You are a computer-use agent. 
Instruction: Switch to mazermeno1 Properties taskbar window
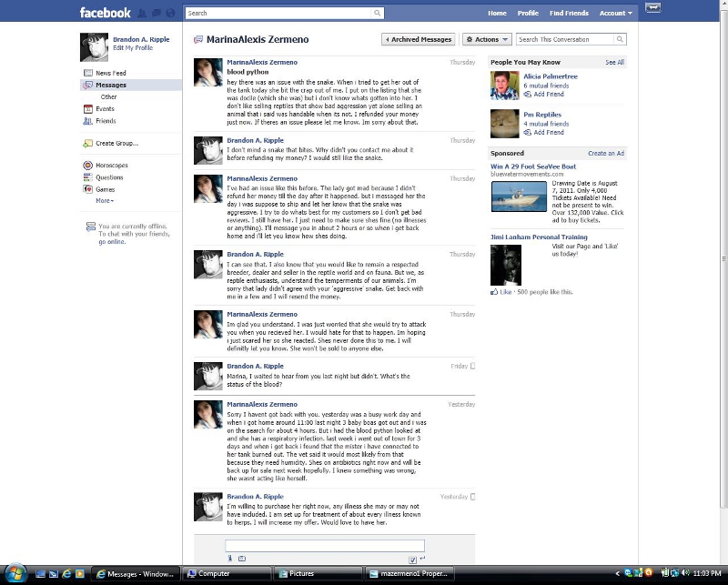(410, 574)
